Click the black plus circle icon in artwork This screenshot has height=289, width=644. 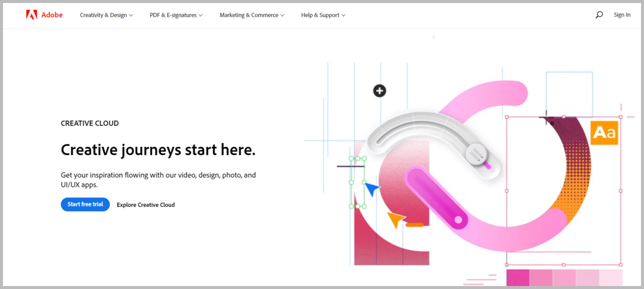click(x=379, y=90)
